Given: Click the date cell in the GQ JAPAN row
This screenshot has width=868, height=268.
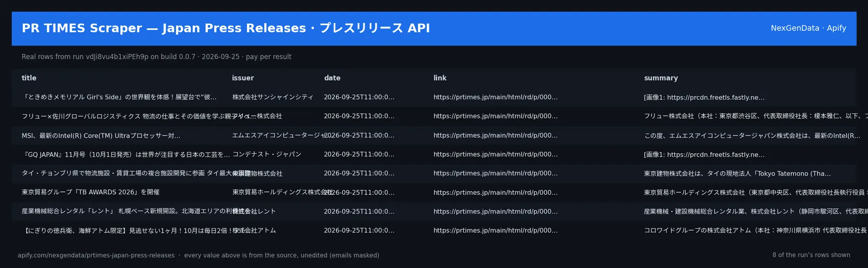Looking at the screenshot, I should pyautogui.click(x=359, y=154).
